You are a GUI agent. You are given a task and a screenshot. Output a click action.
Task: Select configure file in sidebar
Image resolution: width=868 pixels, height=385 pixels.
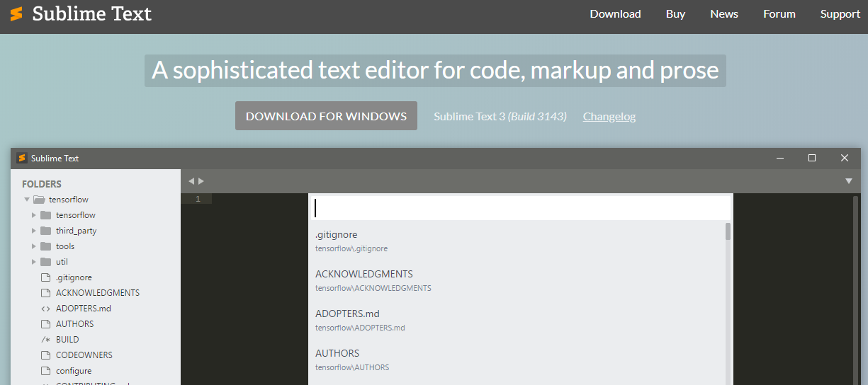coord(74,371)
